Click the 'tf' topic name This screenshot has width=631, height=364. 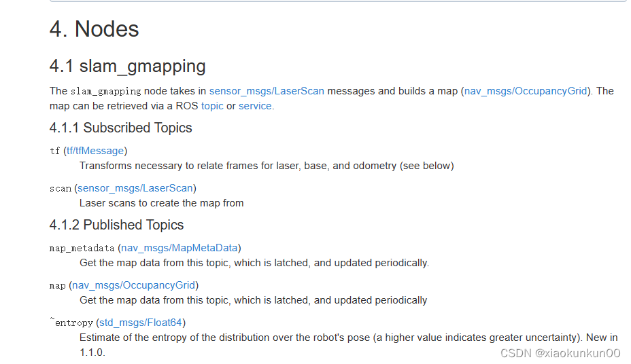point(54,151)
